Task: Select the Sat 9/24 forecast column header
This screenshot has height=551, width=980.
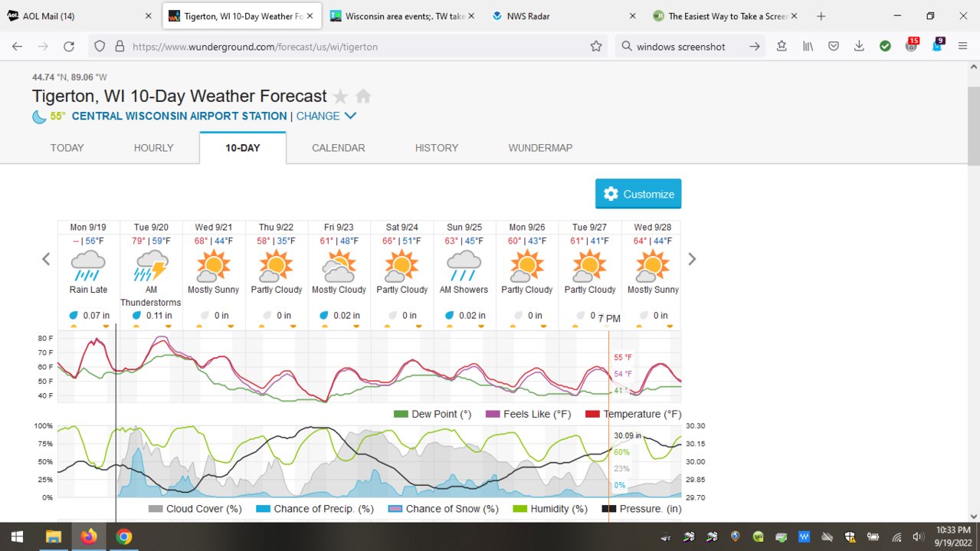Action: 402,227
